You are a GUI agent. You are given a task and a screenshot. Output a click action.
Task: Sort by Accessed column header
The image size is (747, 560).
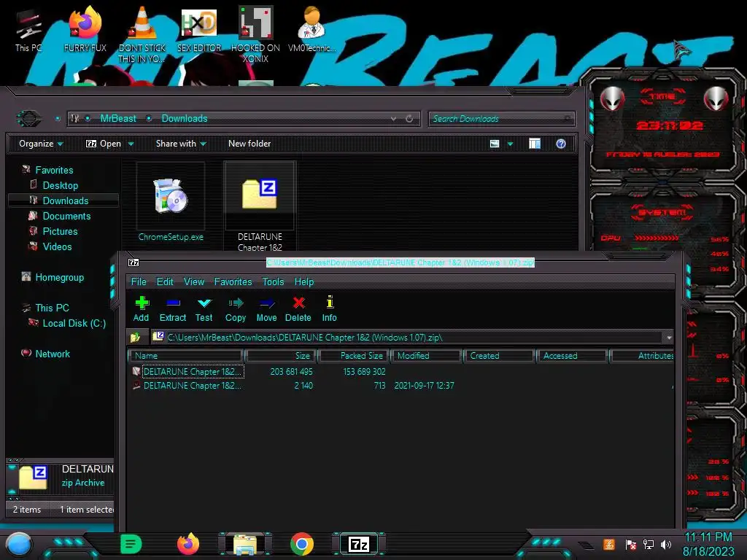pos(572,356)
